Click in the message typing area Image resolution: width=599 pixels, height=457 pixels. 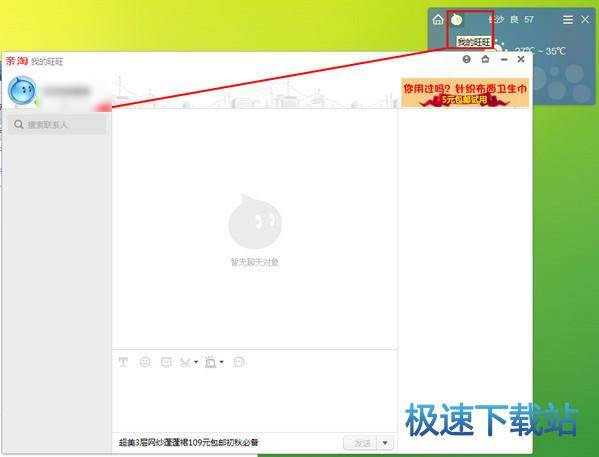coord(254,401)
